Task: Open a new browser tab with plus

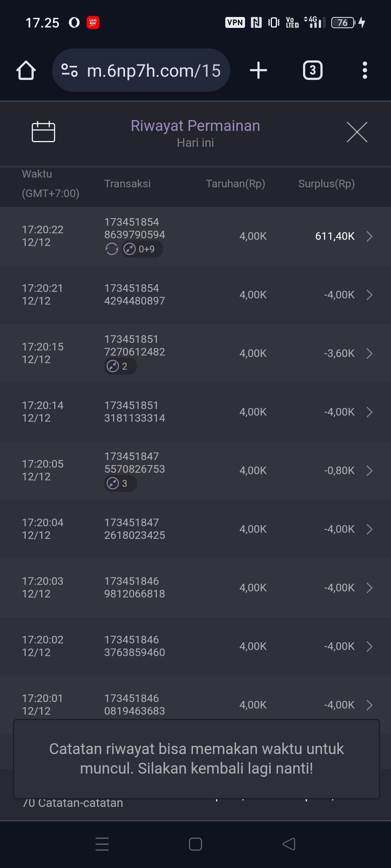Action: [258, 70]
